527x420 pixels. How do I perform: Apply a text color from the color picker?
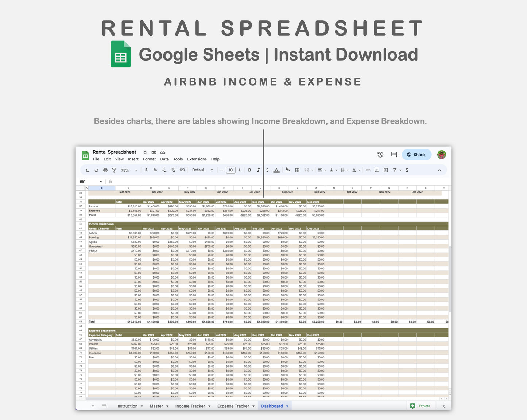276,170
